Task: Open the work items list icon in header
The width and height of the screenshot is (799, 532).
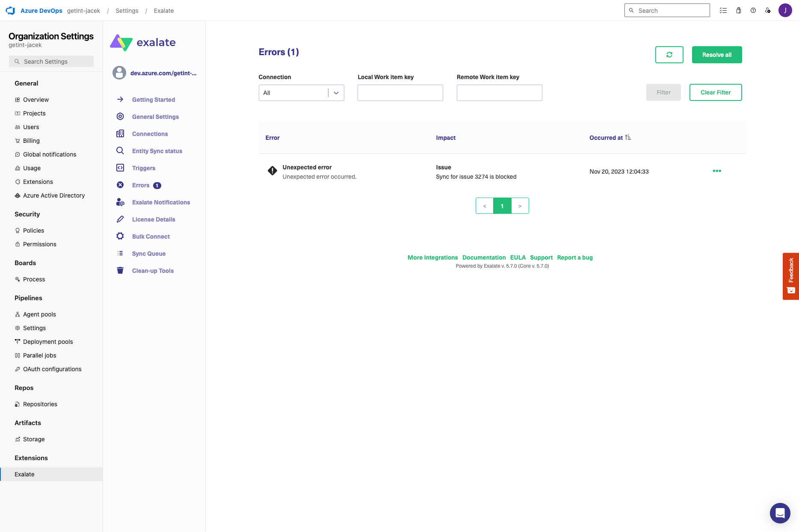Action: pyautogui.click(x=723, y=11)
